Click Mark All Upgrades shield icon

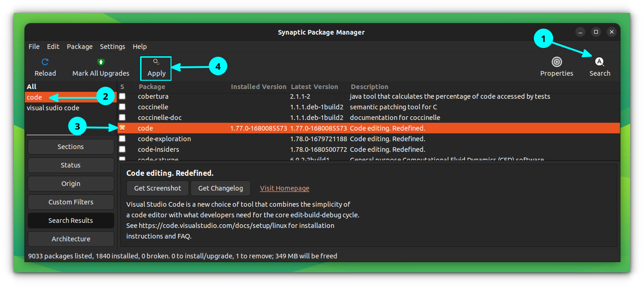tap(101, 62)
